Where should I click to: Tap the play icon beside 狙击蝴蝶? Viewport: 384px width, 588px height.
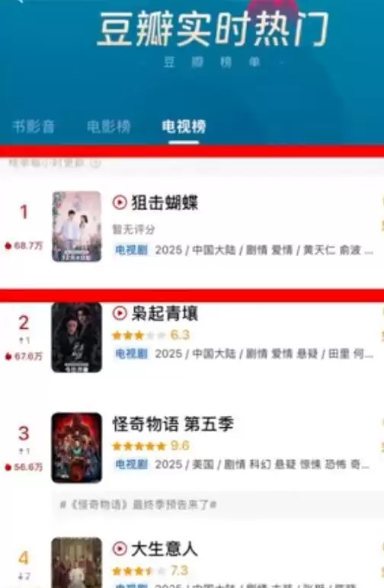(120, 203)
